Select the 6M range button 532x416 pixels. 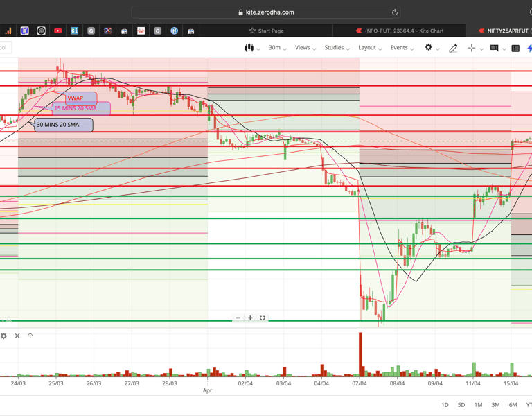(x=513, y=405)
